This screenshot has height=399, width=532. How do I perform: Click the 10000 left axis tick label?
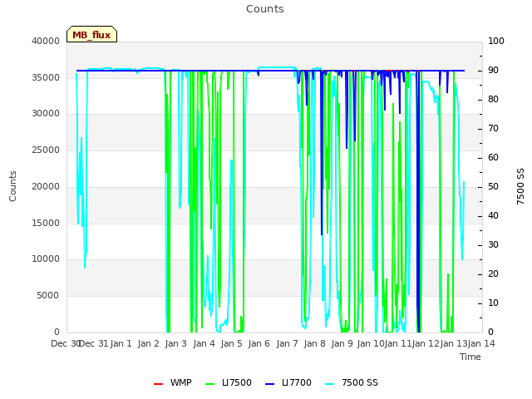(46, 259)
